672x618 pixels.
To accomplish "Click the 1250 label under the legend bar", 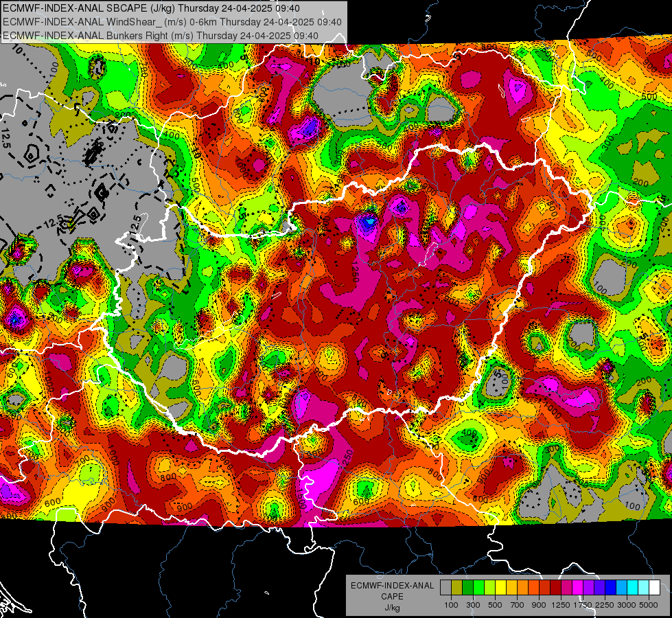I will click(x=561, y=605).
